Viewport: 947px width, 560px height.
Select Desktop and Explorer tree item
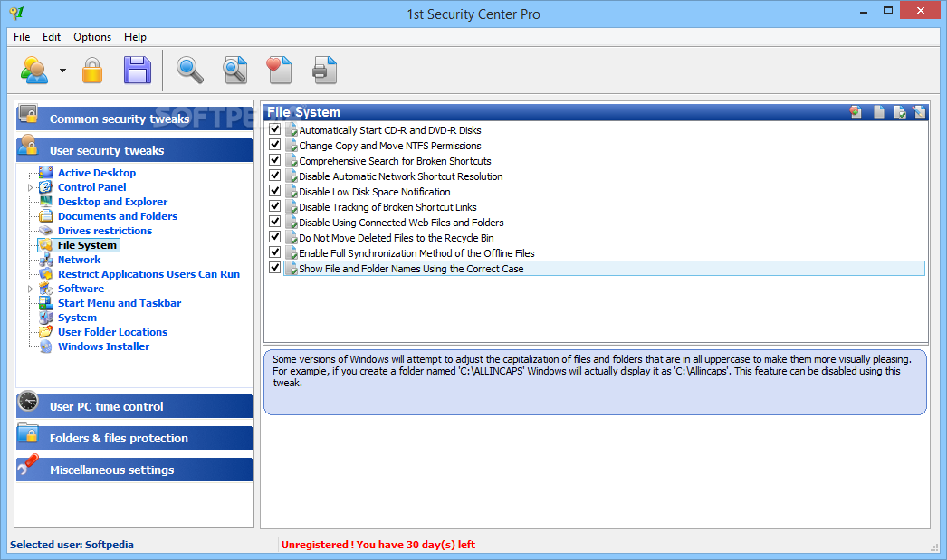(x=112, y=202)
